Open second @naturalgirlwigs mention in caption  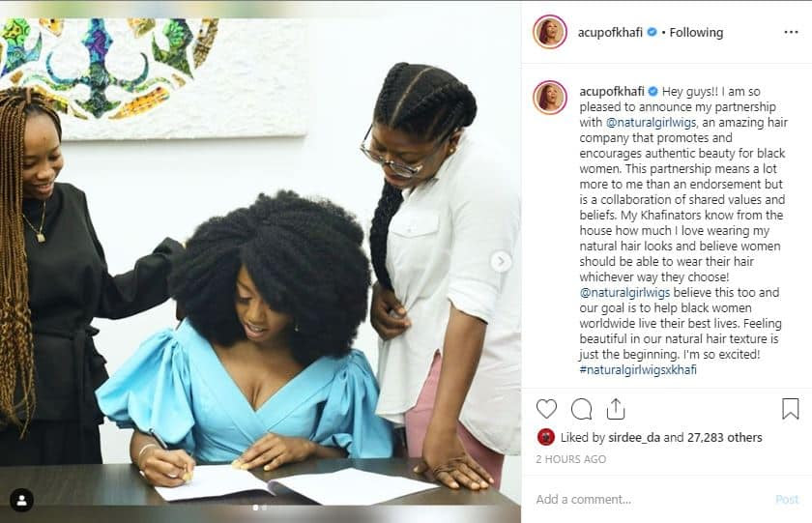(624, 293)
